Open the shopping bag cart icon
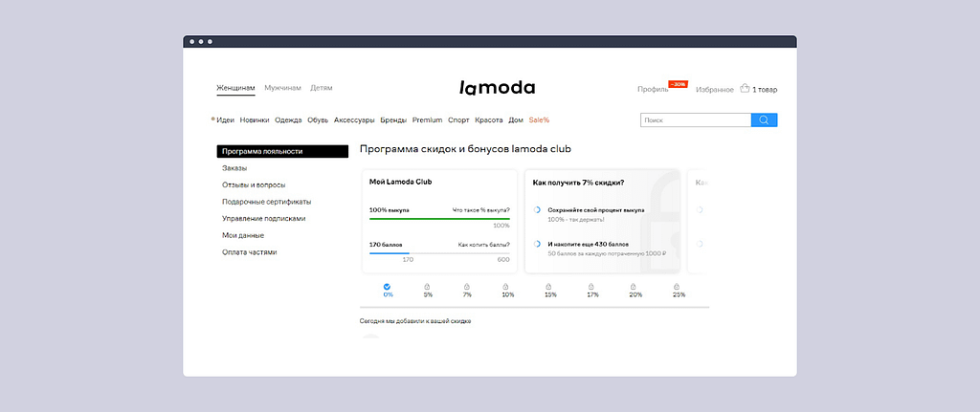 (745, 89)
